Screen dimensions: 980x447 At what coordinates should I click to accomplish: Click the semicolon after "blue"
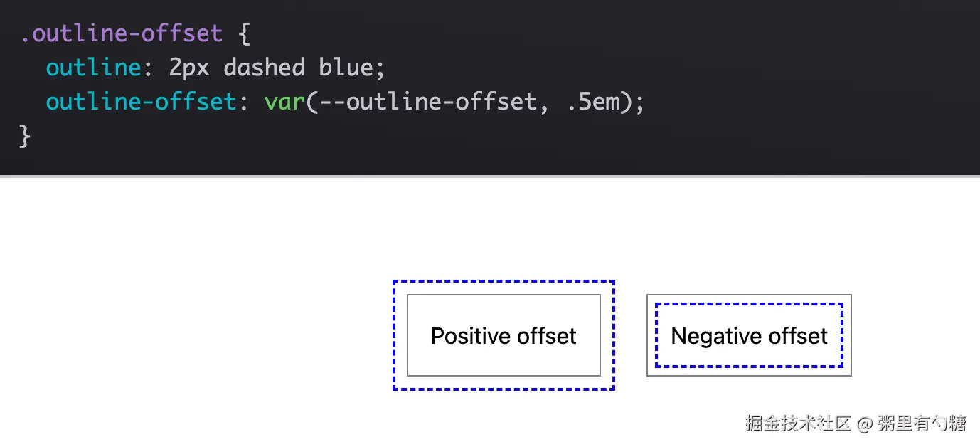point(380,68)
